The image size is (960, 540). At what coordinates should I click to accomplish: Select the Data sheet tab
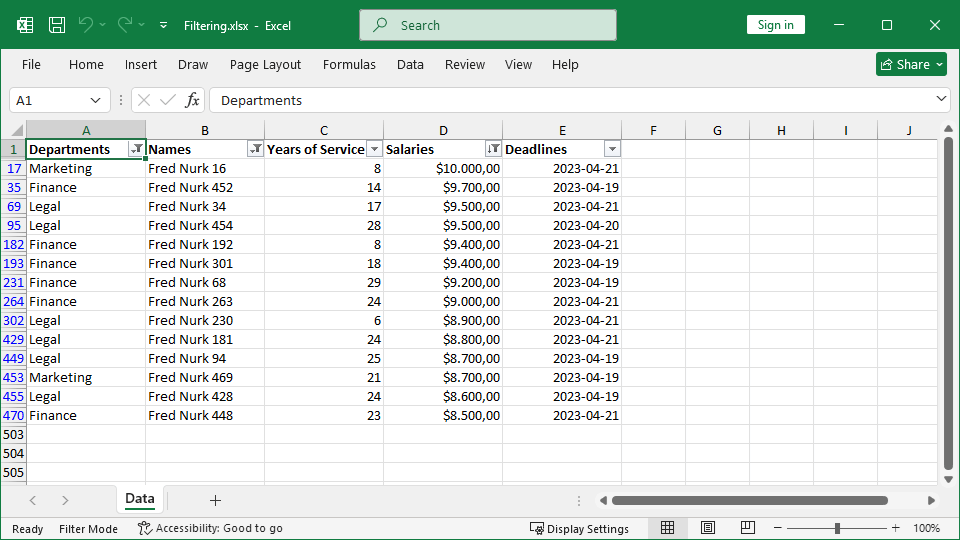pos(139,499)
